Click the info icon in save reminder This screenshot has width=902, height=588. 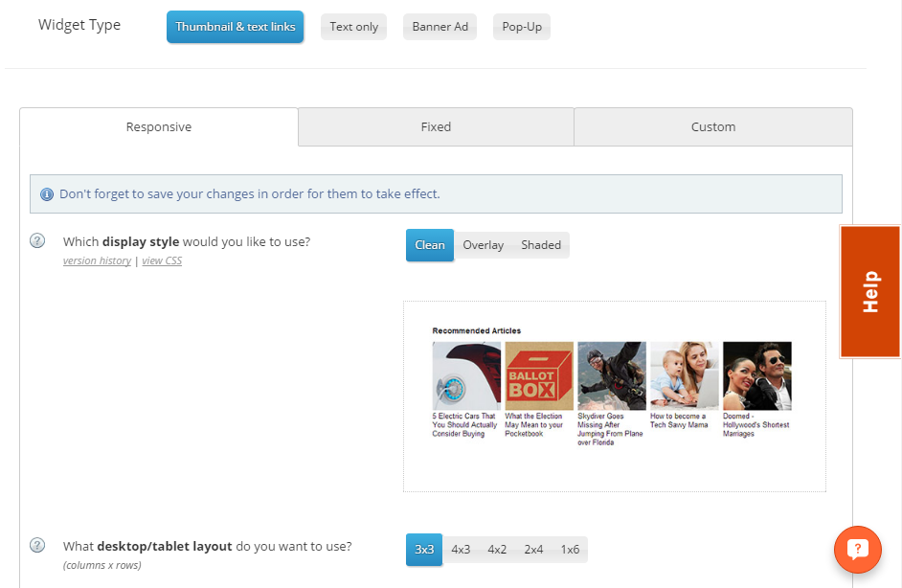tap(47, 194)
